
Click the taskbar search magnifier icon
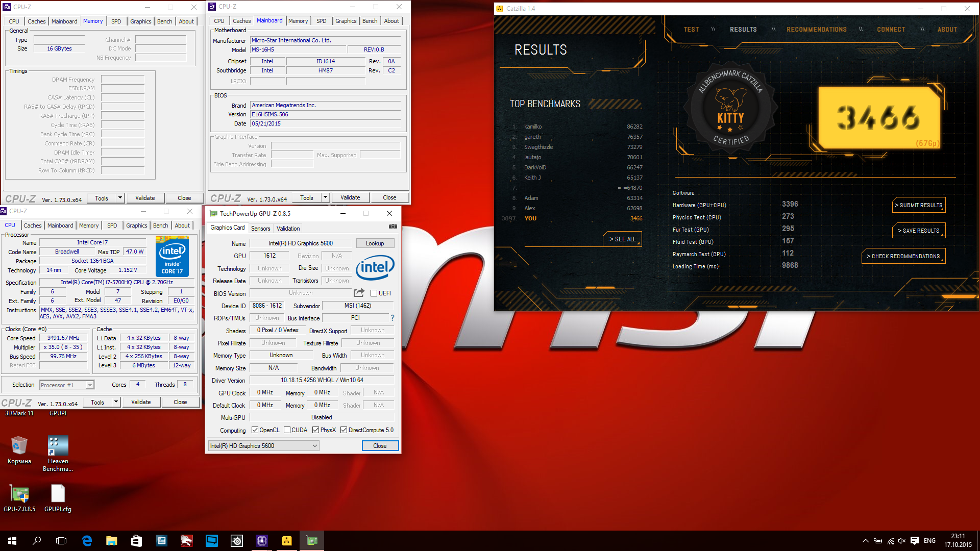coord(37,541)
